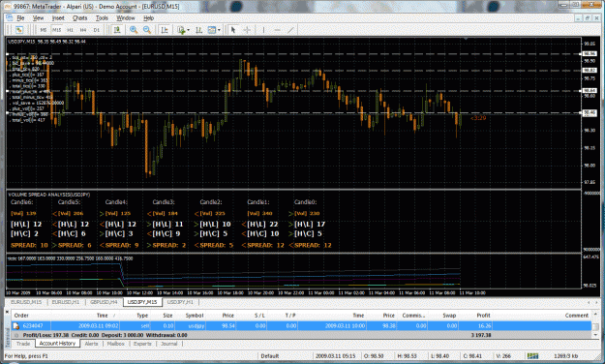This screenshot has height=364, width=605.
Task: Sort history by Profit column header
Action: pyautogui.click(x=483, y=316)
